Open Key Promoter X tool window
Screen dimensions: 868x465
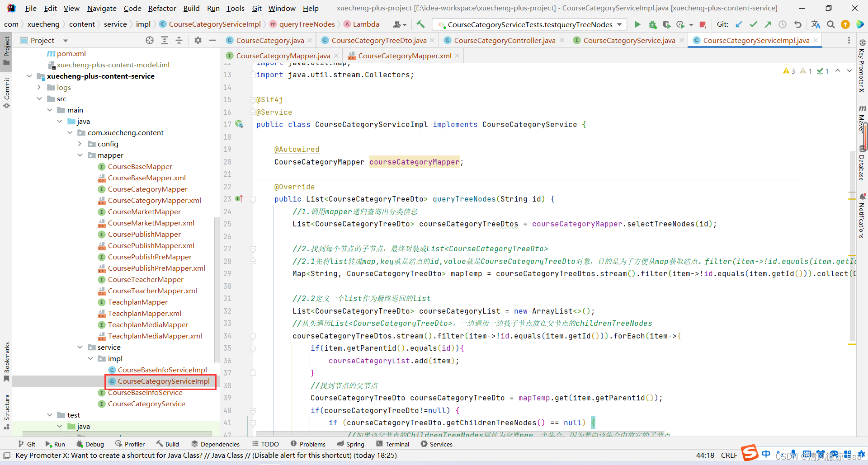click(862, 66)
